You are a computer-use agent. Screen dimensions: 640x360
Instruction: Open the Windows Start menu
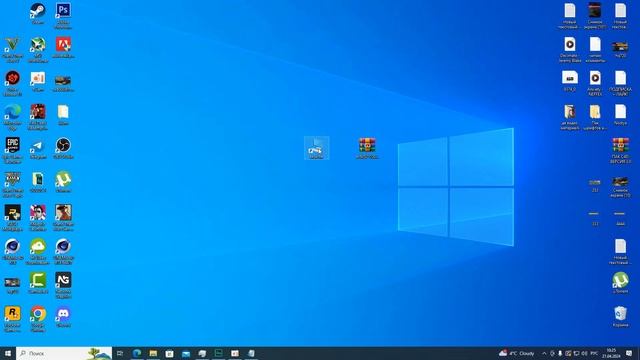pos(8,353)
